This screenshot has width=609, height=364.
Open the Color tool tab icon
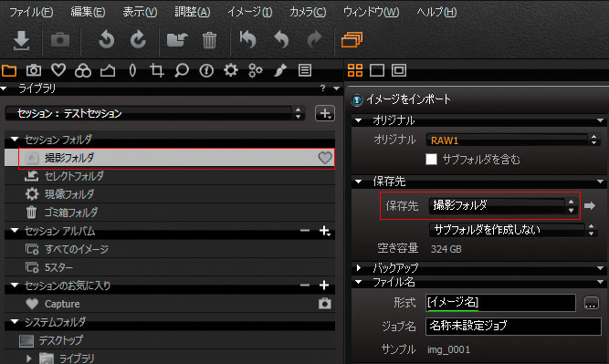[x=83, y=70]
